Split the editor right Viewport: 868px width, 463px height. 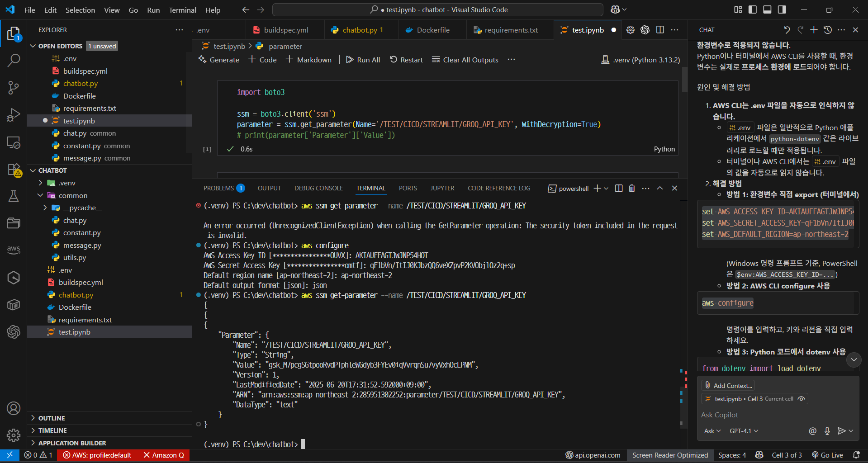coord(660,30)
